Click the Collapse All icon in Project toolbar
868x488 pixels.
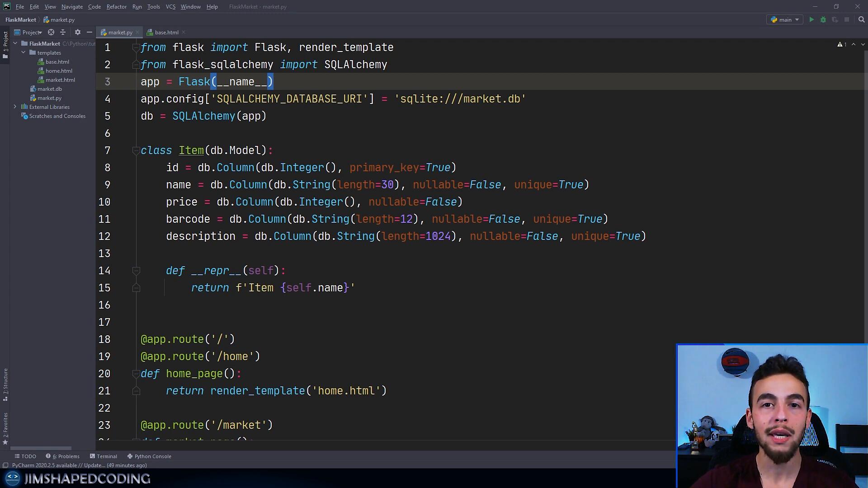point(63,33)
